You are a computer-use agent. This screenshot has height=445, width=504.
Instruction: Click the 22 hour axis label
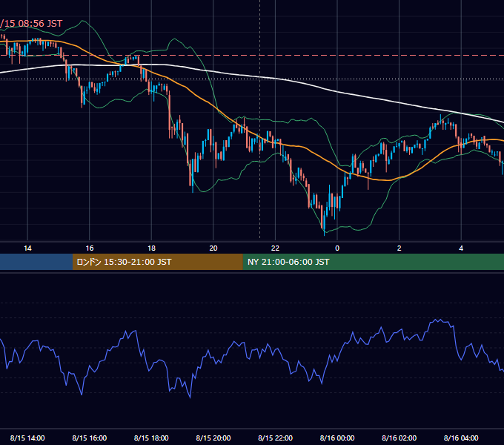tap(275, 248)
